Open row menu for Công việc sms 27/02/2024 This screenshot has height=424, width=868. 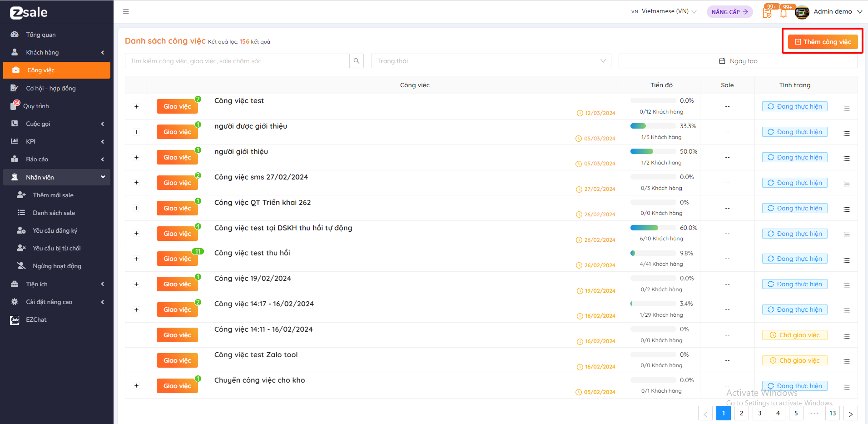(847, 184)
